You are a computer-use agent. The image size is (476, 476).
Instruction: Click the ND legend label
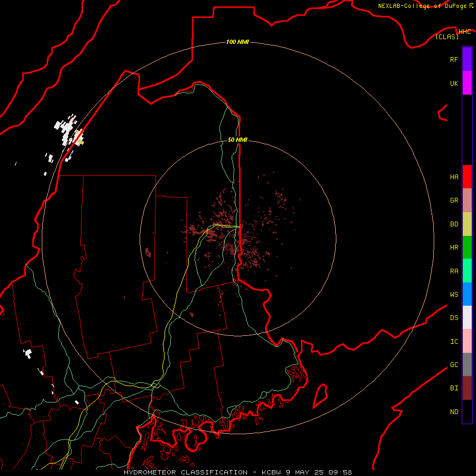point(454,412)
